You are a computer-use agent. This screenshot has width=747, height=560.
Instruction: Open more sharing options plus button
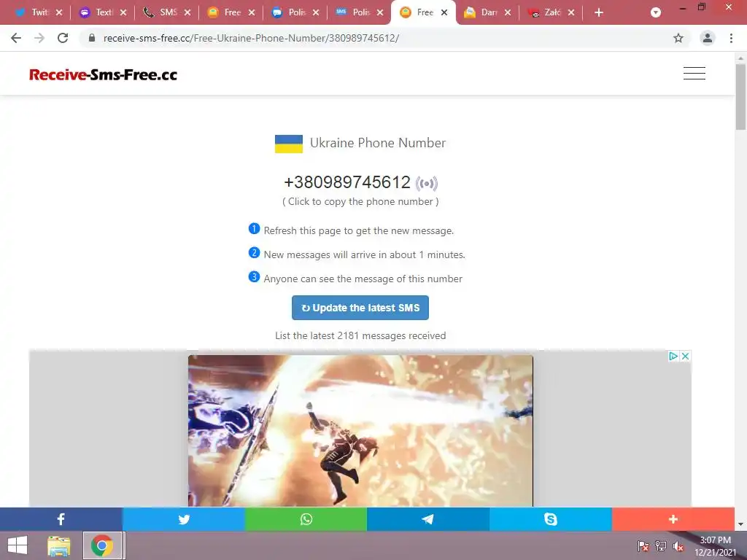tap(673, 519)
